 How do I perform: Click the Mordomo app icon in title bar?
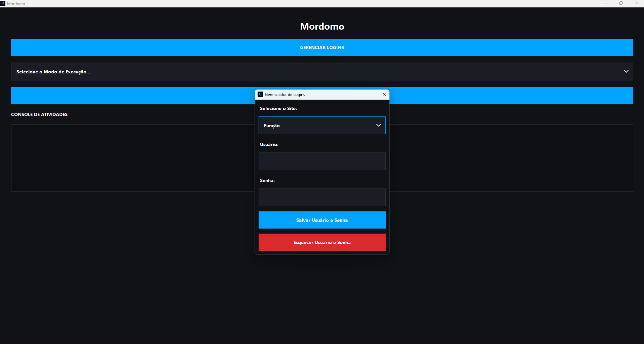coord(3,3)
